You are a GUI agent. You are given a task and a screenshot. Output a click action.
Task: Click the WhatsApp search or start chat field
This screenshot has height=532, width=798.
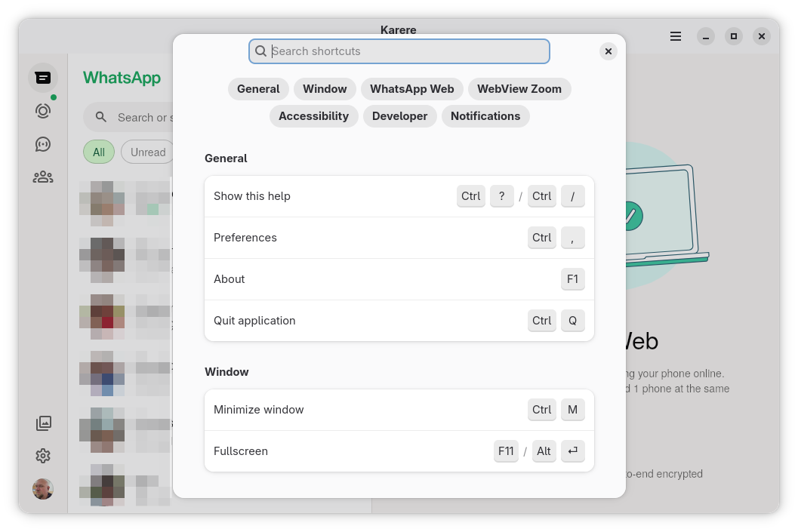click(x=128, y=118)
